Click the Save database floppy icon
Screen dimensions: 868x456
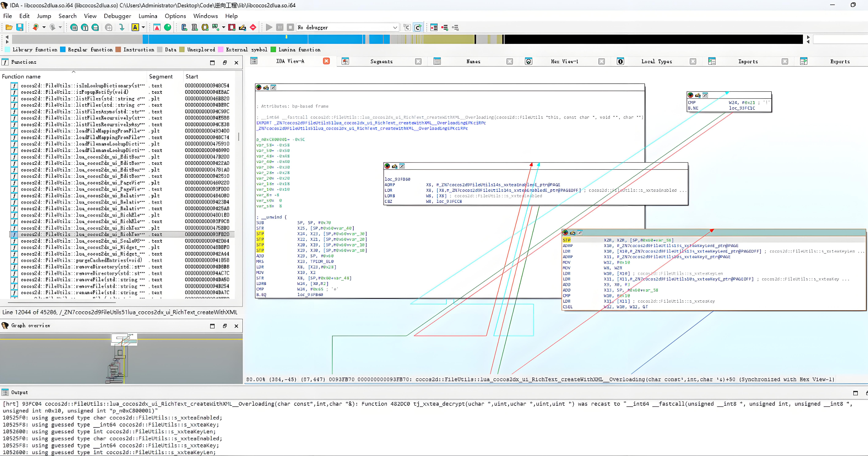point(20,27)
